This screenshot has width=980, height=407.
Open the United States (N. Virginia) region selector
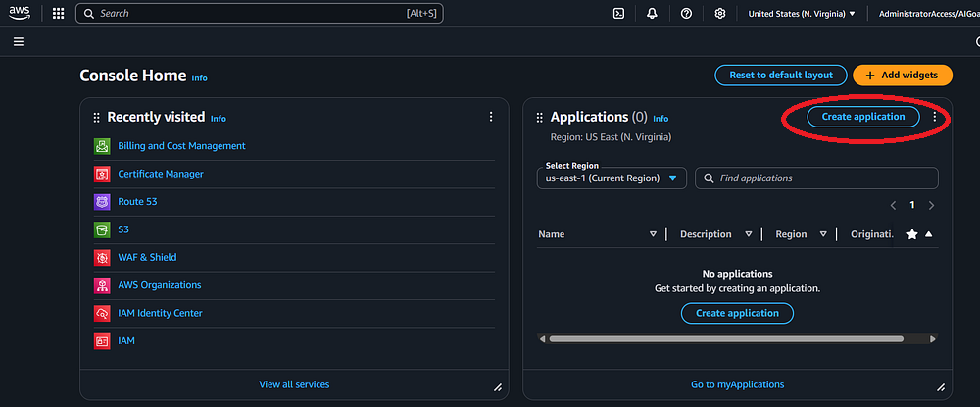(x=802, y=14)
